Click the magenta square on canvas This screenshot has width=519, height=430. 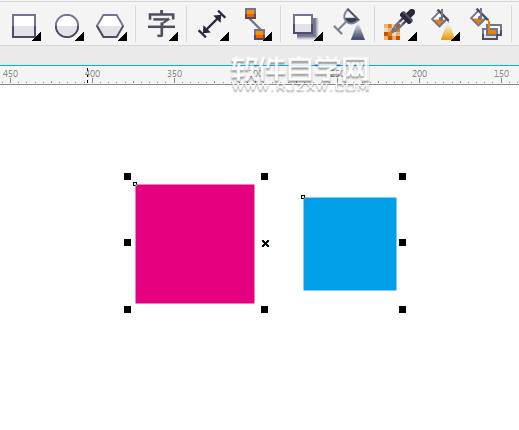[195, 244]
